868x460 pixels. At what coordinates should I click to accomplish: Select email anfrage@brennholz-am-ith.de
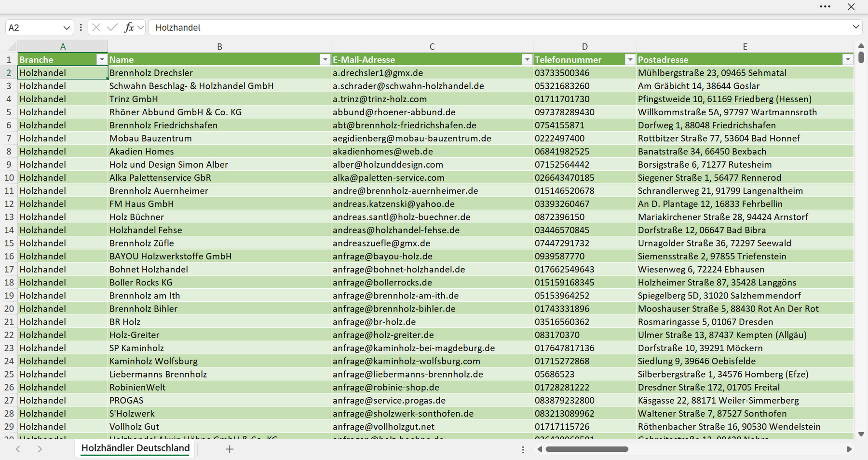click(432, 296)
